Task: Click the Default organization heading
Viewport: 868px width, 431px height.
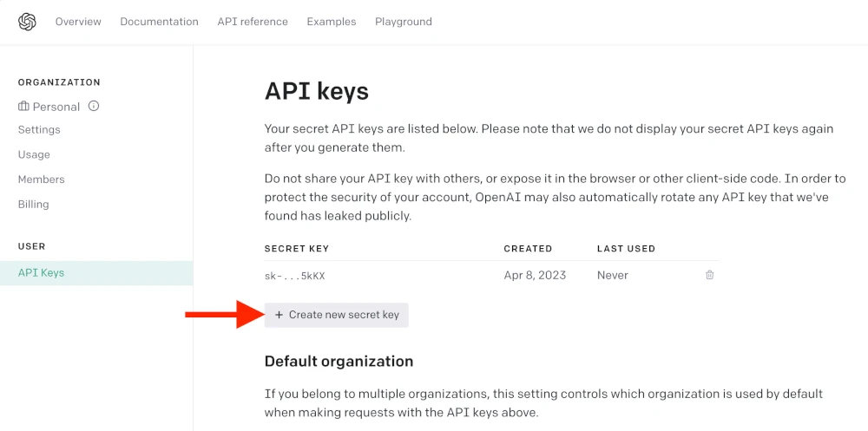Action: click(x=339, y=362)
